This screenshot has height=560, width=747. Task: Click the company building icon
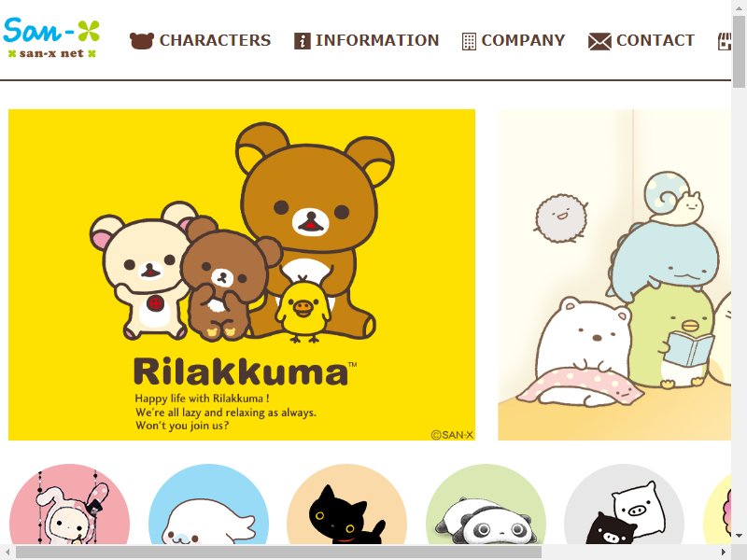pos(469,41)
